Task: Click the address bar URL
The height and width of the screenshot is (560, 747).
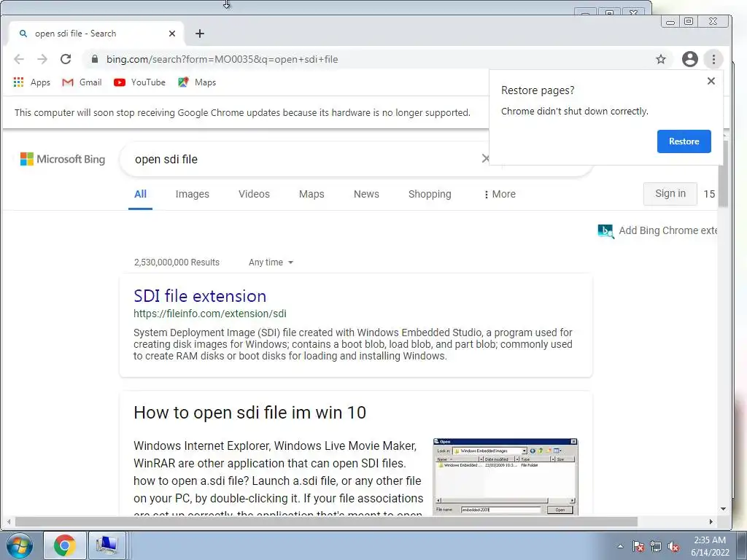Action: point(222,59)
